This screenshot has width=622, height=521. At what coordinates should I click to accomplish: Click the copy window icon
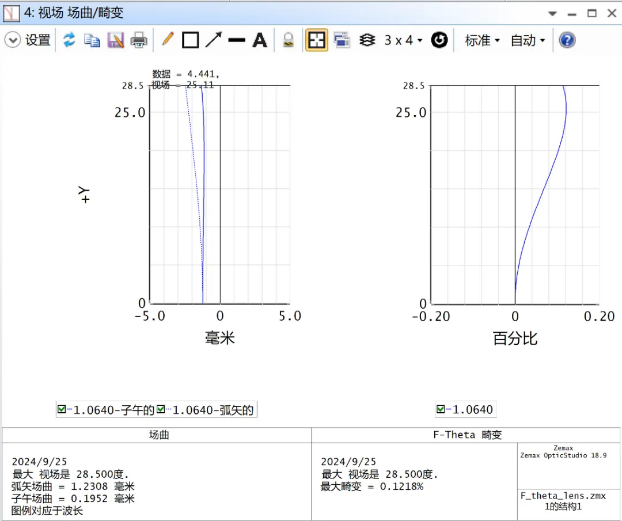[92, 41]
